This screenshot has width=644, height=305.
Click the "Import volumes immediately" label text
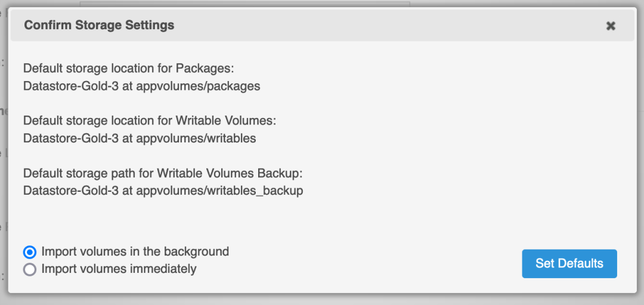119,269
